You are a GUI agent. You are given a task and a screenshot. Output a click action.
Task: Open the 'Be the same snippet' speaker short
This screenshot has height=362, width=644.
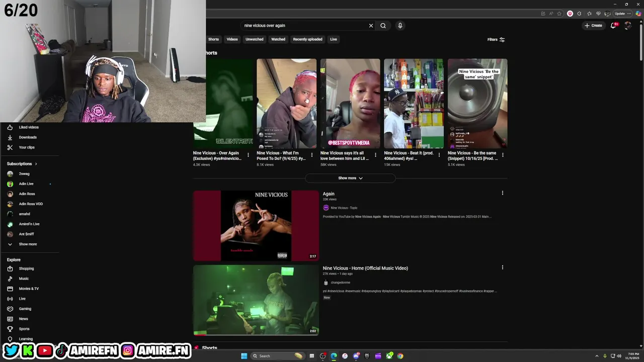[x=477, y=104]
